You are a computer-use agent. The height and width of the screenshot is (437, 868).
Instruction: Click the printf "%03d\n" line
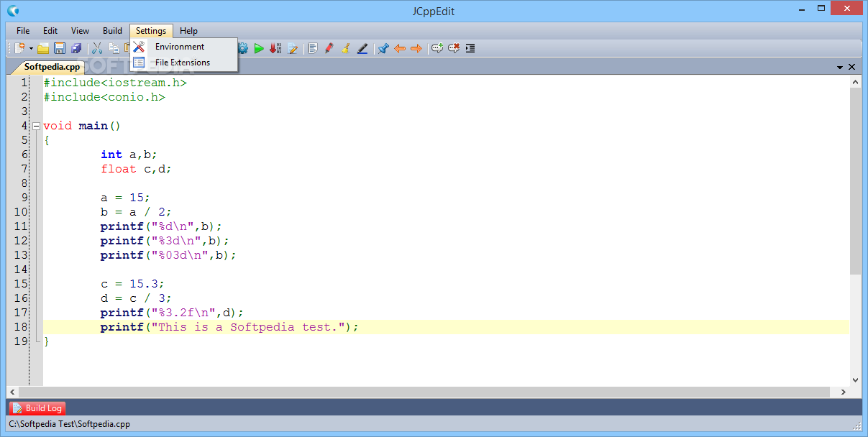168,255
